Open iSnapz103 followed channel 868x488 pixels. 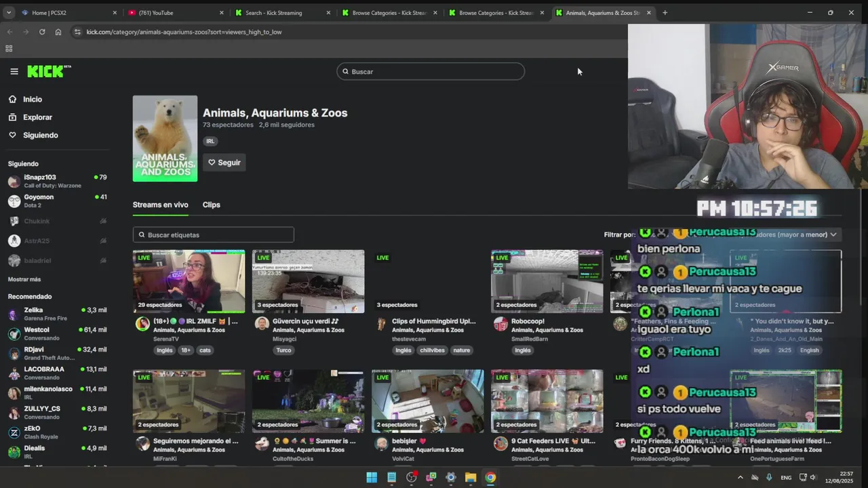pos(57,181)
